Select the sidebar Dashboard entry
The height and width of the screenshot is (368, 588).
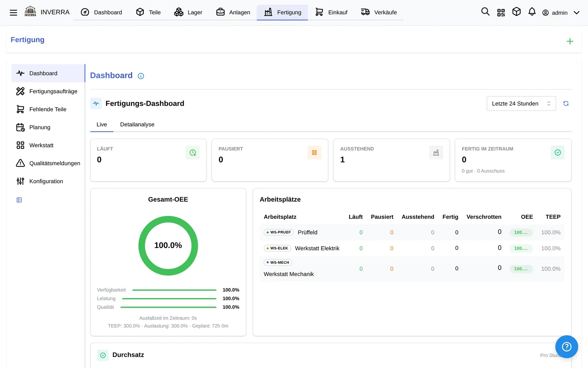click(x=48, y=73)
